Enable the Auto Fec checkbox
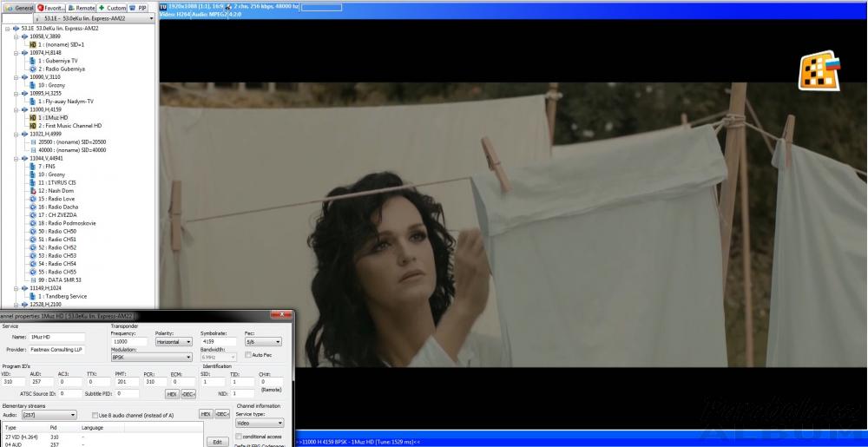The width and height of the screenshot is (868, 447). click(248, 355)
